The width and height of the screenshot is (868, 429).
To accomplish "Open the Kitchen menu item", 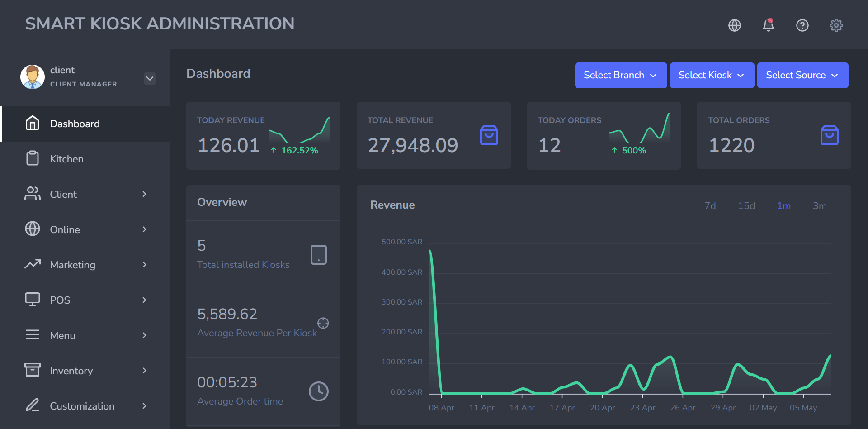I will click(x=85, y=159).
